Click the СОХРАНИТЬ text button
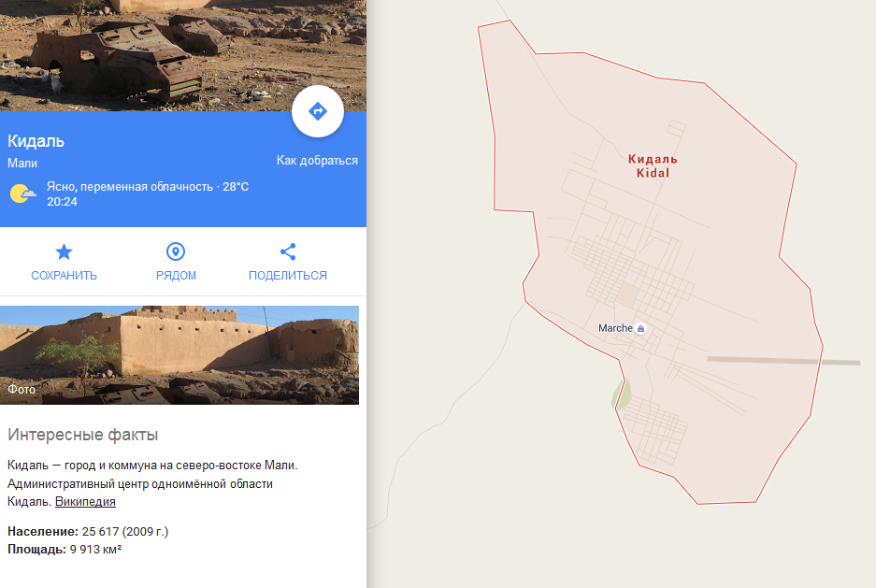Viewport: 876px width, 588px height. [x=64, y=275]
